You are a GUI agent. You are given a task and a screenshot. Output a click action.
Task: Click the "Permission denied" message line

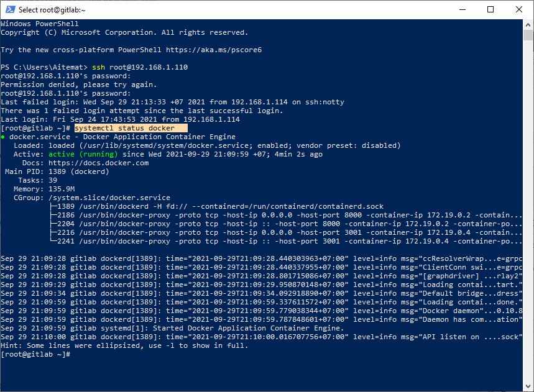(x=79, y=84)
